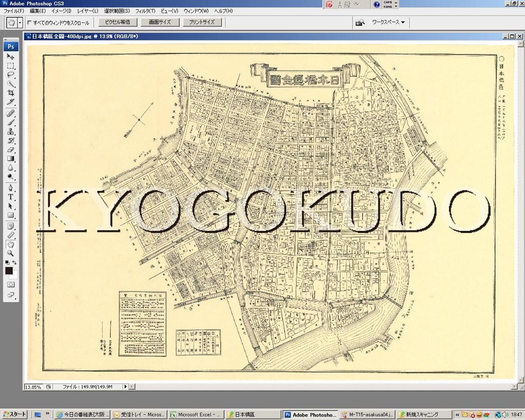Click the Fit Screen button
Screen dimensions: 525x420
click(160, 23)
